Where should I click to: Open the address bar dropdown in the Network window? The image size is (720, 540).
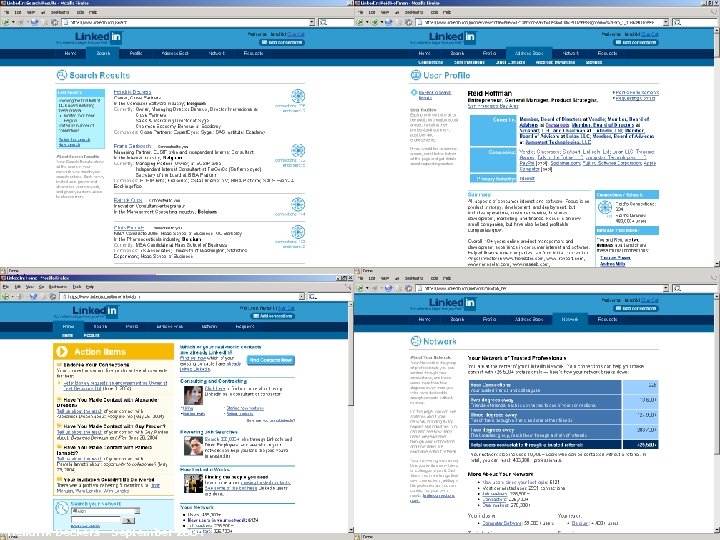[666, 288]
